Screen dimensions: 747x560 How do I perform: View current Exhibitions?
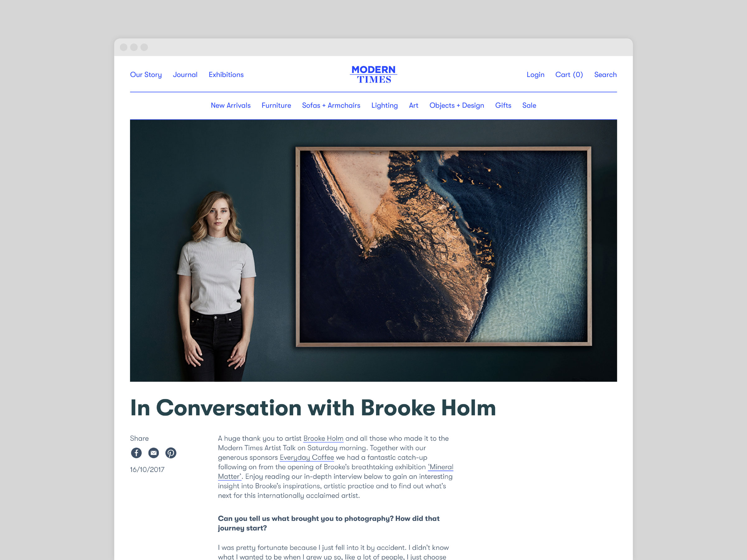click(226, 75)
